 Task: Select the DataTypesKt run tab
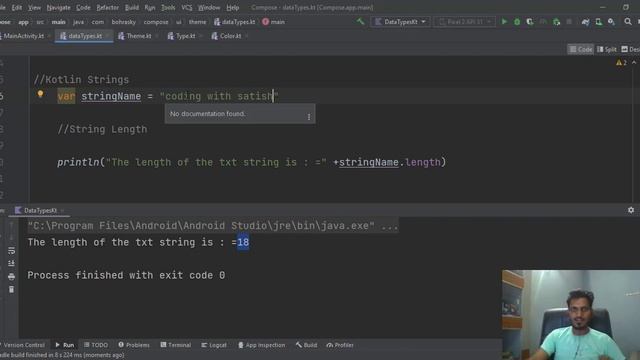pyautogui.click(x=40, y=210)
